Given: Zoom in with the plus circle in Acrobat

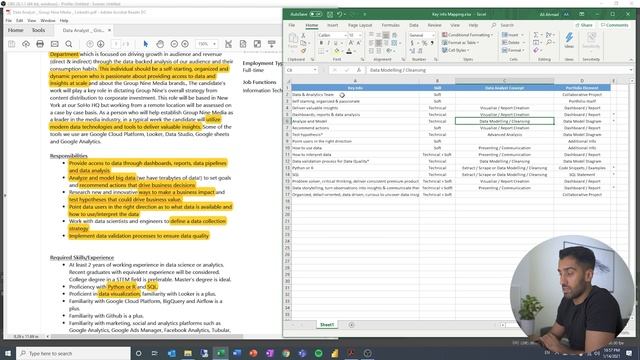Looking at the screenshot, I should (x=185, y=44).
